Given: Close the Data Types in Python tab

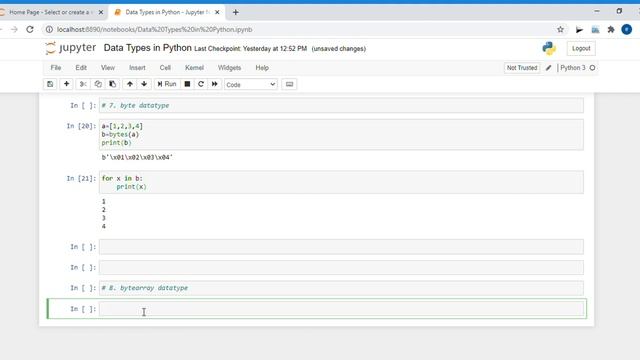Looking at the screenshot, I should 217,12.
